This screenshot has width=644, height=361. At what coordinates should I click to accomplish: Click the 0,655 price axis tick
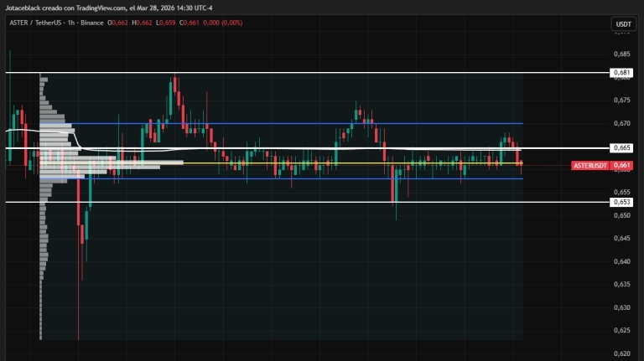coord(622,192)
